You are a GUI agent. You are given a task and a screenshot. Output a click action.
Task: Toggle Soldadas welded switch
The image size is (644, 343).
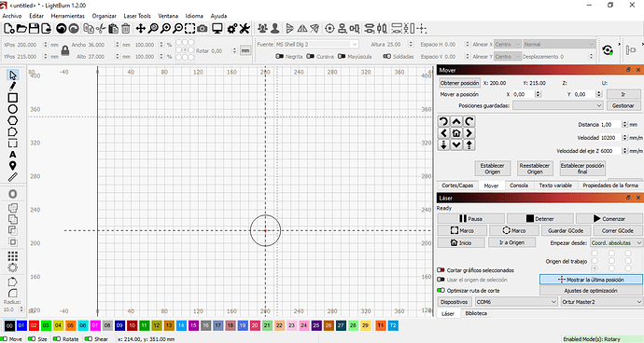pos(387,56)
